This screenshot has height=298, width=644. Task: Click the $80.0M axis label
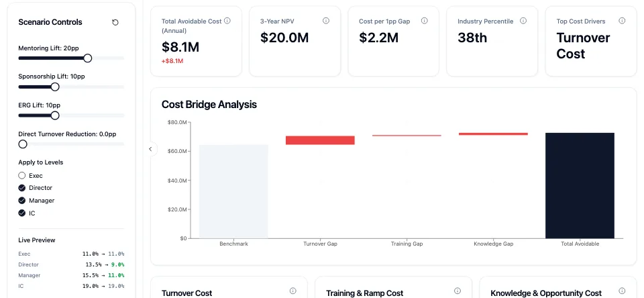[177, 122]
